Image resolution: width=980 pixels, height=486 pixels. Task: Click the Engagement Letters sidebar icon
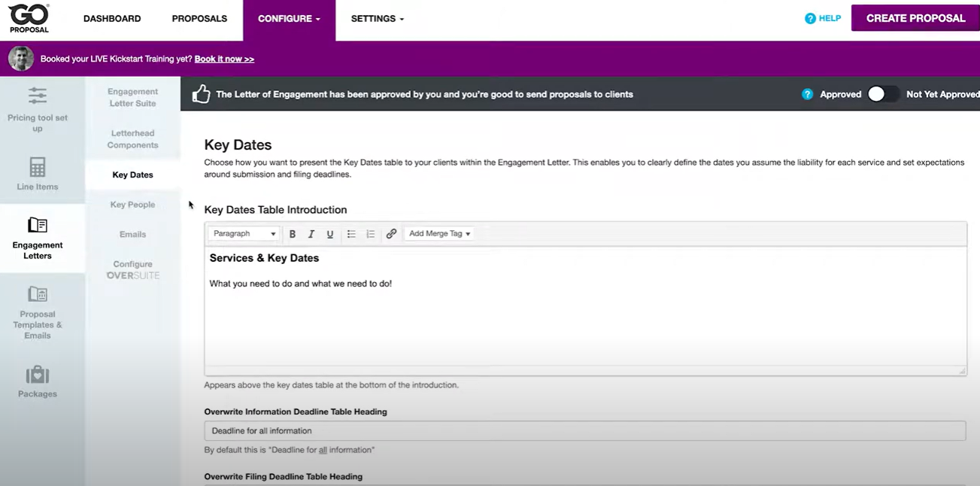coord(37,238)
